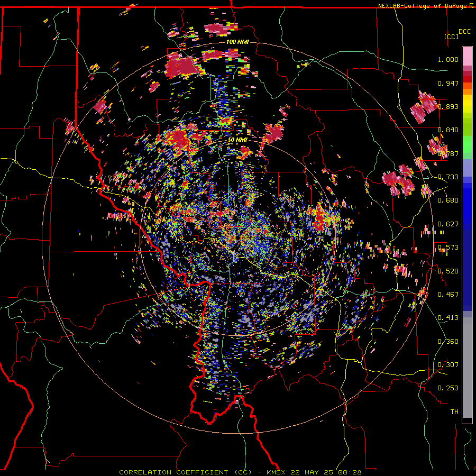Image resolution: width=476 pixels, height=476 pixels.
Task: Click the NEXLAB-College of DuPage label
Action: pyautogui.click(x=422, y=6)
